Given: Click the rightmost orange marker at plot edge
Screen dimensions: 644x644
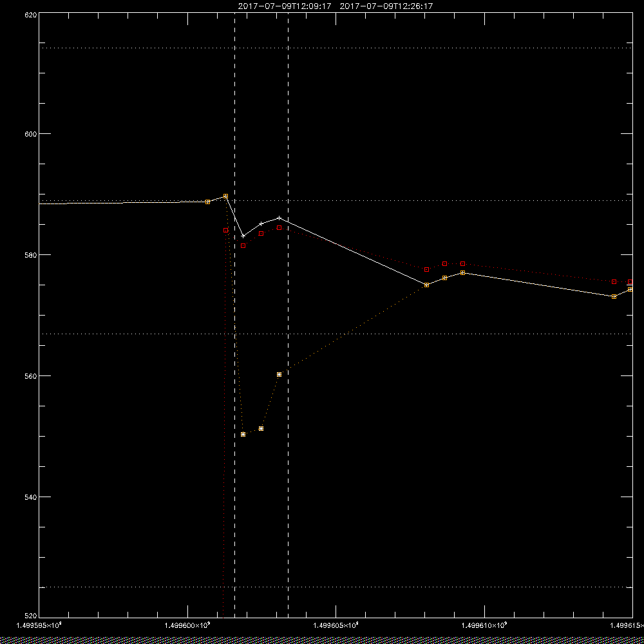Looking at the screenshot, I should tap(630, 290).
